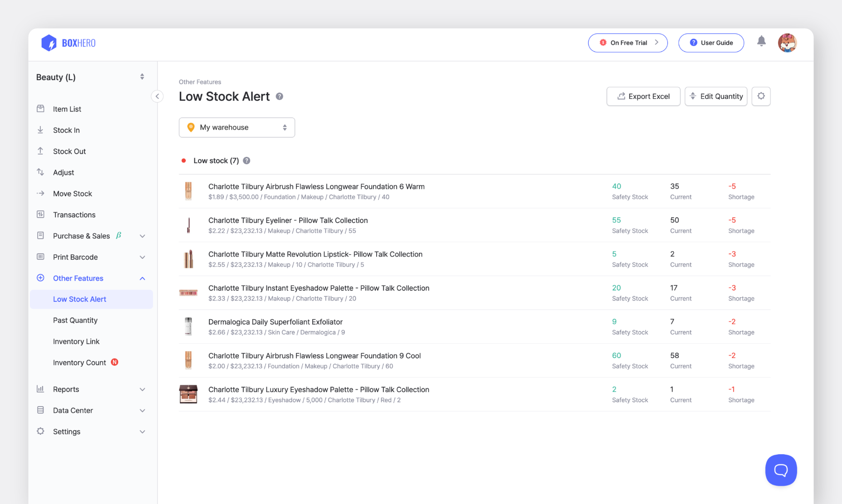Switch team using the Beauty (L) selector
The width and height of the screenshot is (842, 504).
click(91, 77)
